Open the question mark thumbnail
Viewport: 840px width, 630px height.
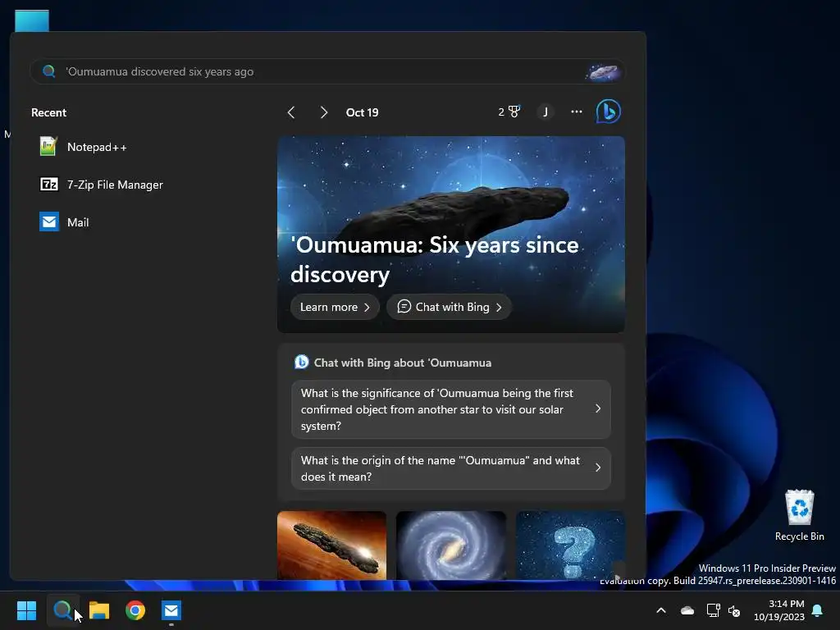pyautogui.click(x=570, y=545)
